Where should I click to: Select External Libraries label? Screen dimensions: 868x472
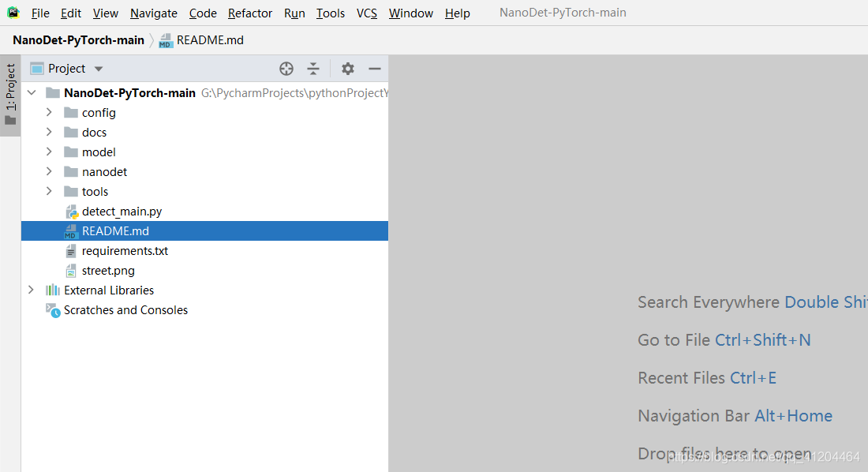(x=109, y=290)
